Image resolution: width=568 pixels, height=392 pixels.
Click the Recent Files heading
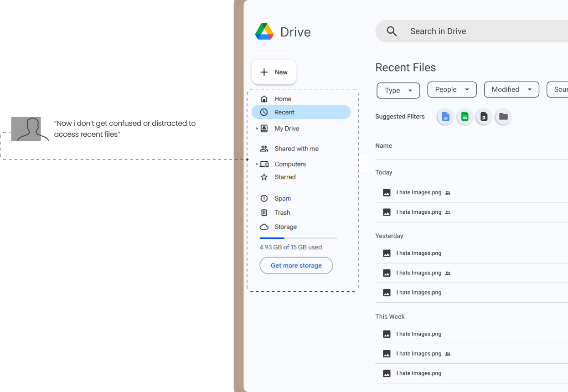[406, 67]
